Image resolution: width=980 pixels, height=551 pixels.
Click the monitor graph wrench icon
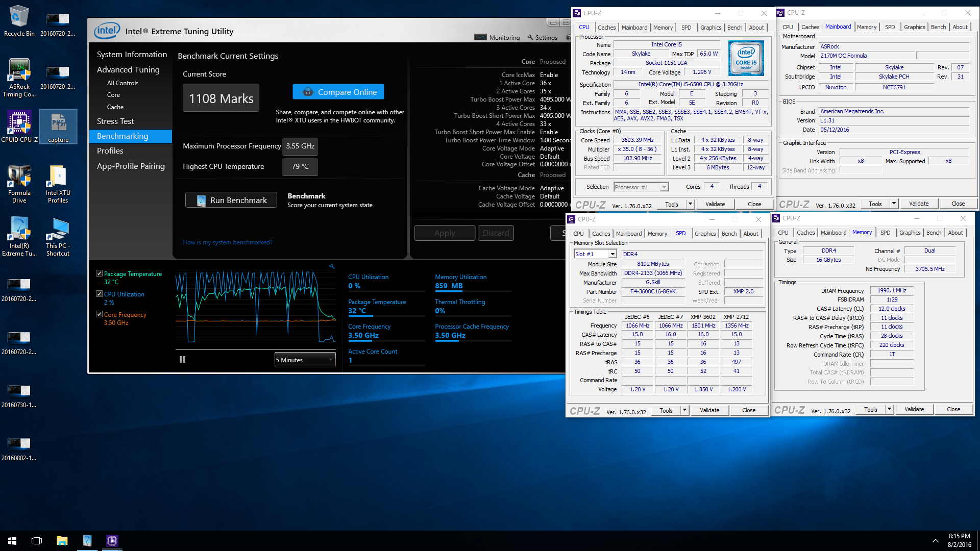pos(332,266)
